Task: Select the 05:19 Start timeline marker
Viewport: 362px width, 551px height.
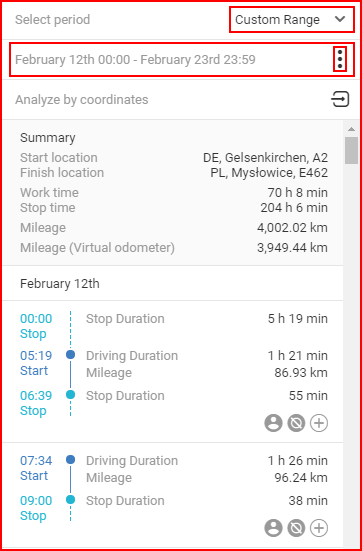Action: click(x=70, y=355)
